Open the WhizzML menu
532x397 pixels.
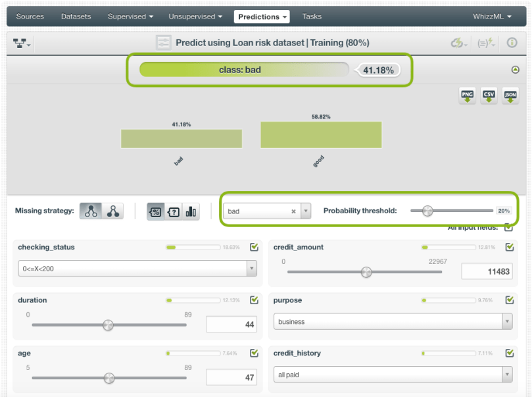[492, 16]
